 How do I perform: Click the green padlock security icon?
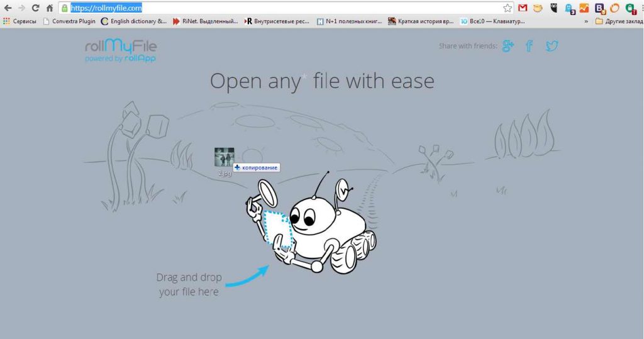coord(65,8)
